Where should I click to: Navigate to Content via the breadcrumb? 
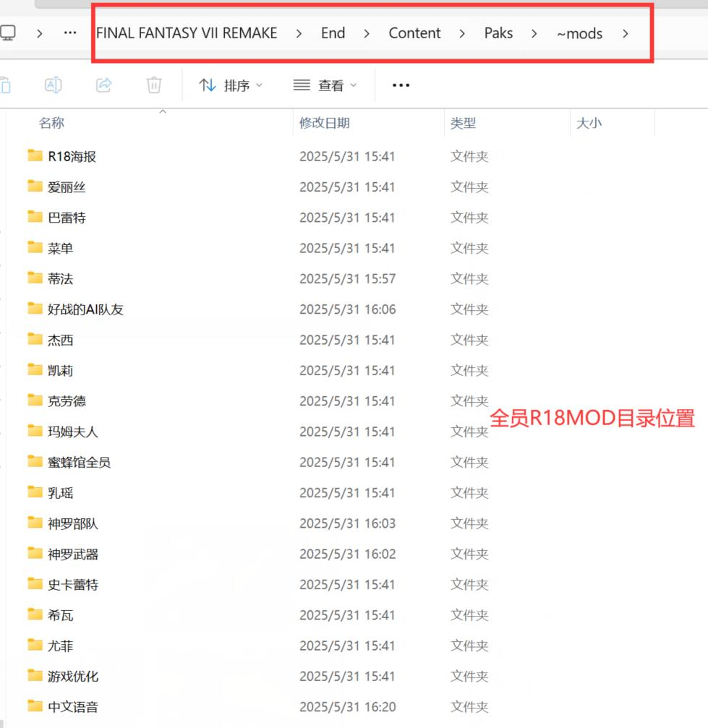[414, 33]
